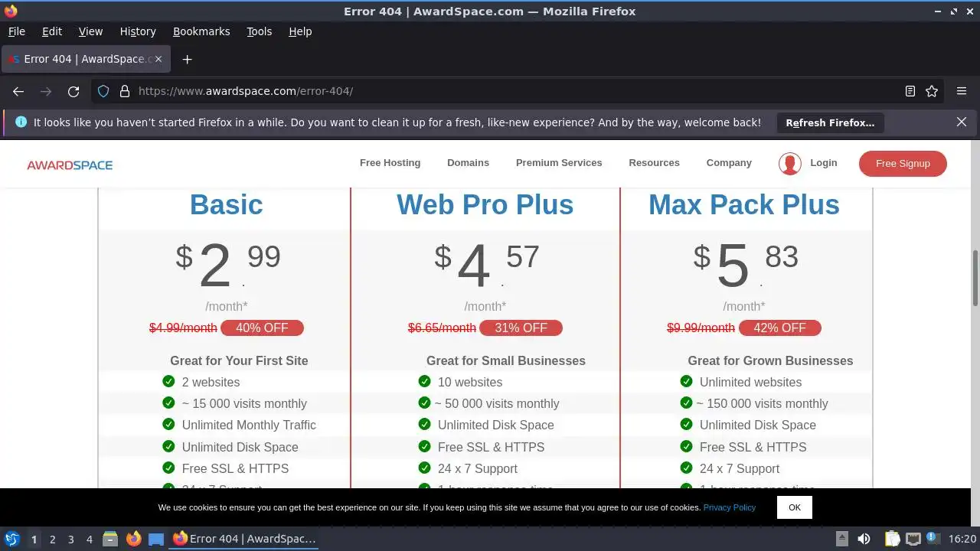Expand the Company nav menu

click(x=729, y=163)
